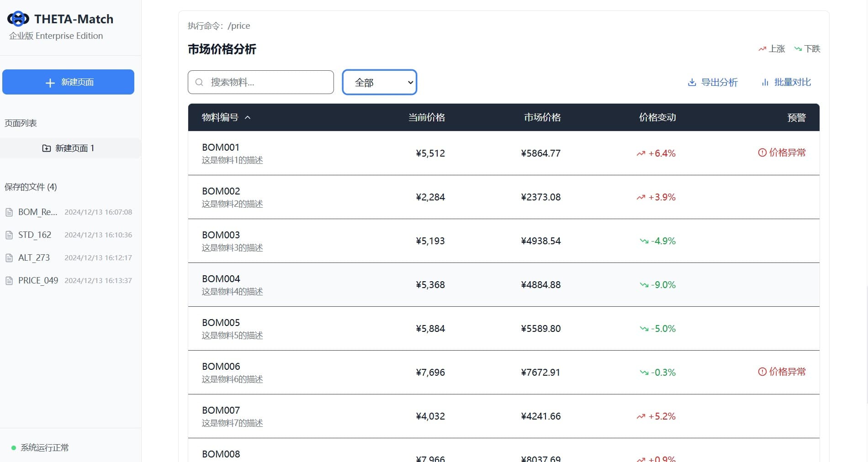
Task: Click the folder icon beside 新建页面 1
Action: point(47,148)
